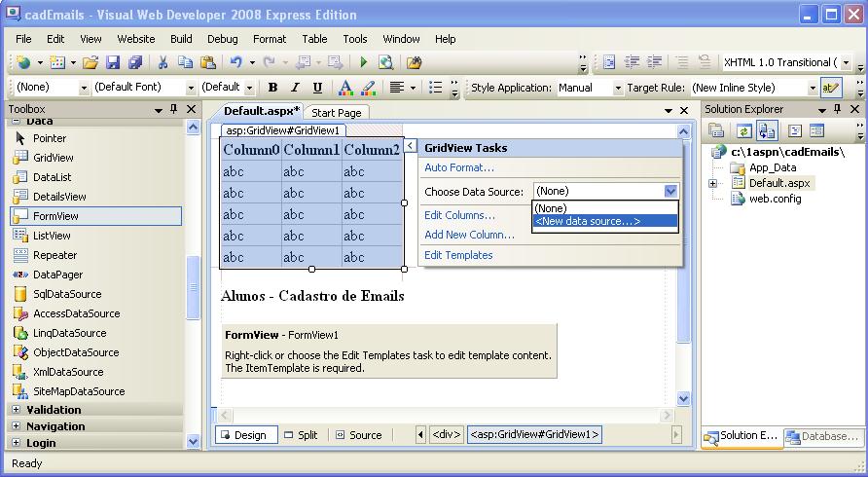The image size is (868, 477).
Task: Open the Format menu
Action: [x=270, y=39]
